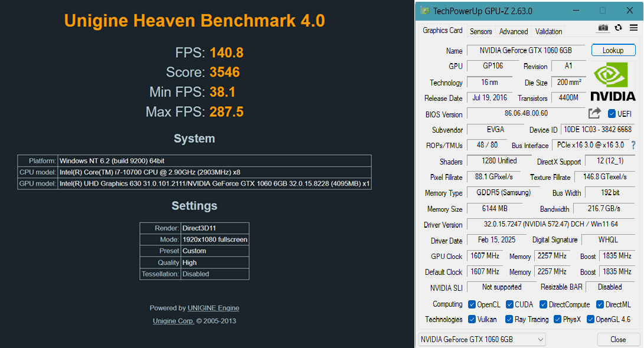Viewport: 644px width, 348px height.
Task: Click the refresh icon in GPU-Z header
Action: tap(618, 28)
